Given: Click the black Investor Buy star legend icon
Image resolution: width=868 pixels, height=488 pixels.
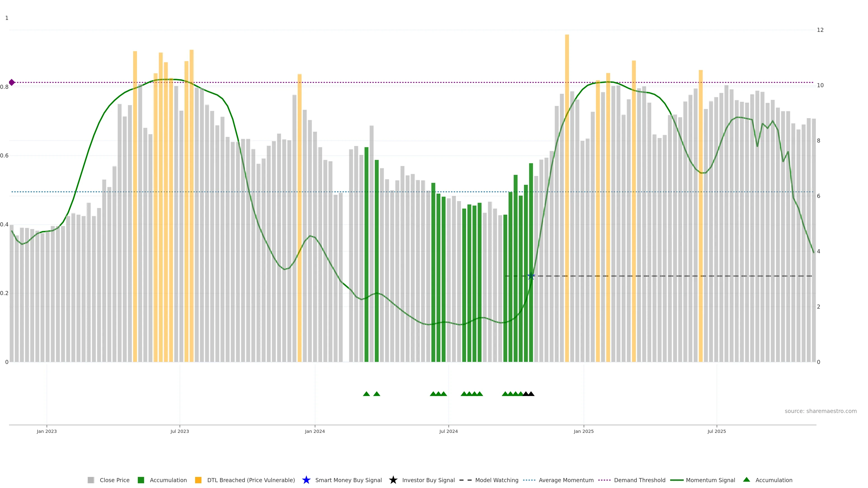Looking at the screenshot, I should click(393, 480).
